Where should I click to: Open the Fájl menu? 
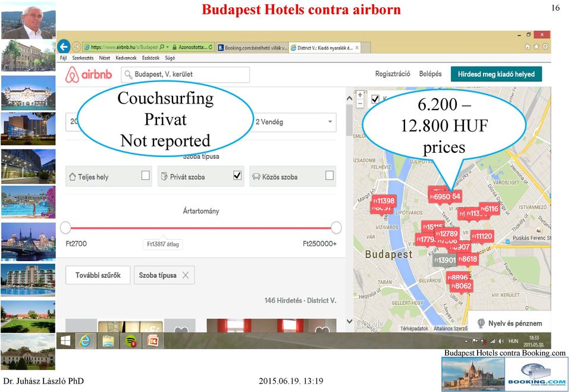64,58
